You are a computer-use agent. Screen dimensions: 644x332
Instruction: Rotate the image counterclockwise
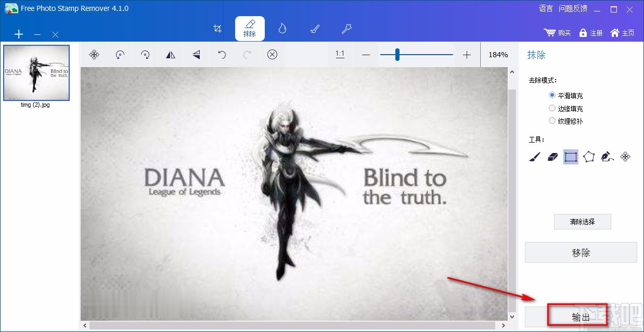(120, 54)
